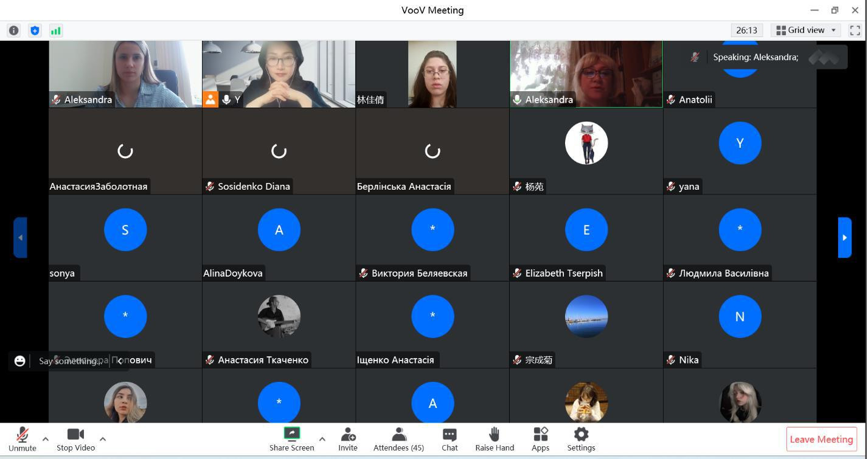
Task: Enter full screen mode
Action: tap(855, 30)
